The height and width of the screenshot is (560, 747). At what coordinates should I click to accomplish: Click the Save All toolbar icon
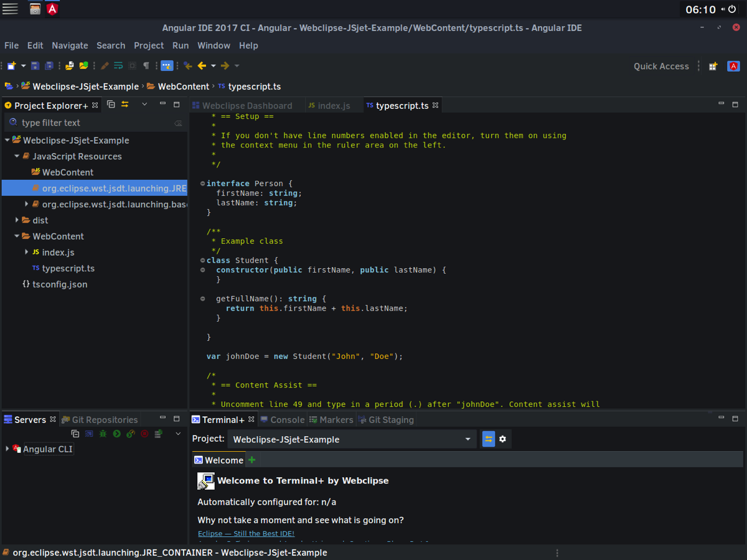(x=49, y=65)
